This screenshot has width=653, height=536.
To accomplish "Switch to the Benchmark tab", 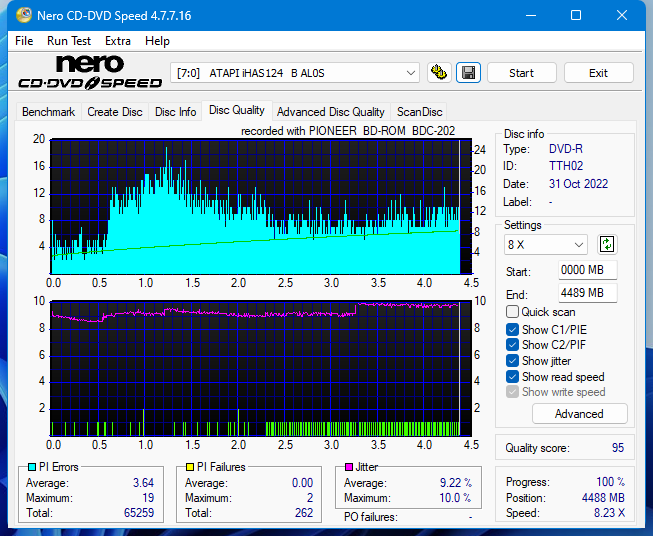I will 48,112.
